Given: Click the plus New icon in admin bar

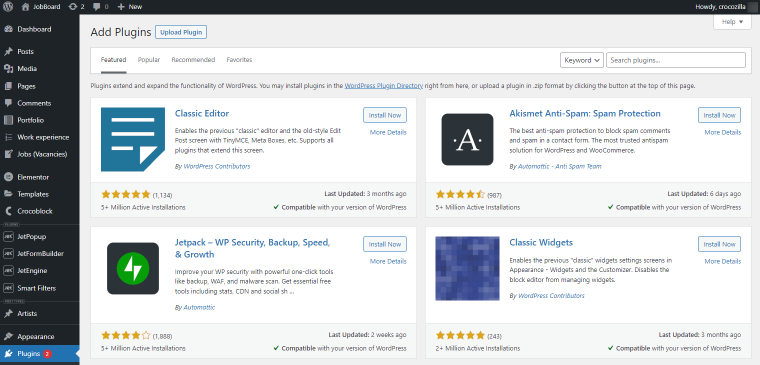Looking at the screenshot, I should coord(121,7).
